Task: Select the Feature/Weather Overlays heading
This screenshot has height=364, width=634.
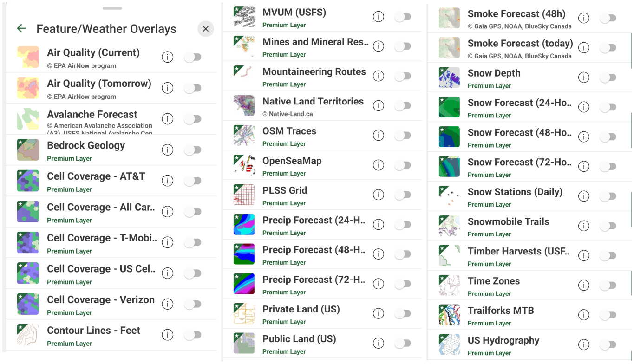Action: pyautogui.click(x=106, y=29)
